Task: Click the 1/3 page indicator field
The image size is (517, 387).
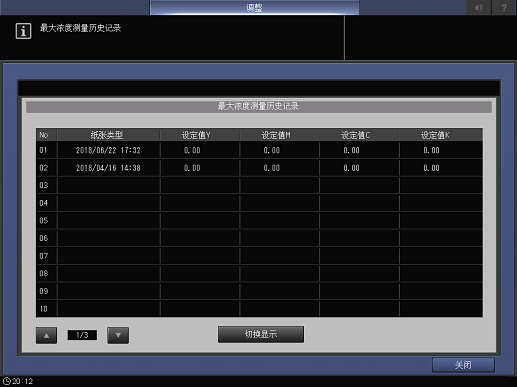Action: point(82,335)
